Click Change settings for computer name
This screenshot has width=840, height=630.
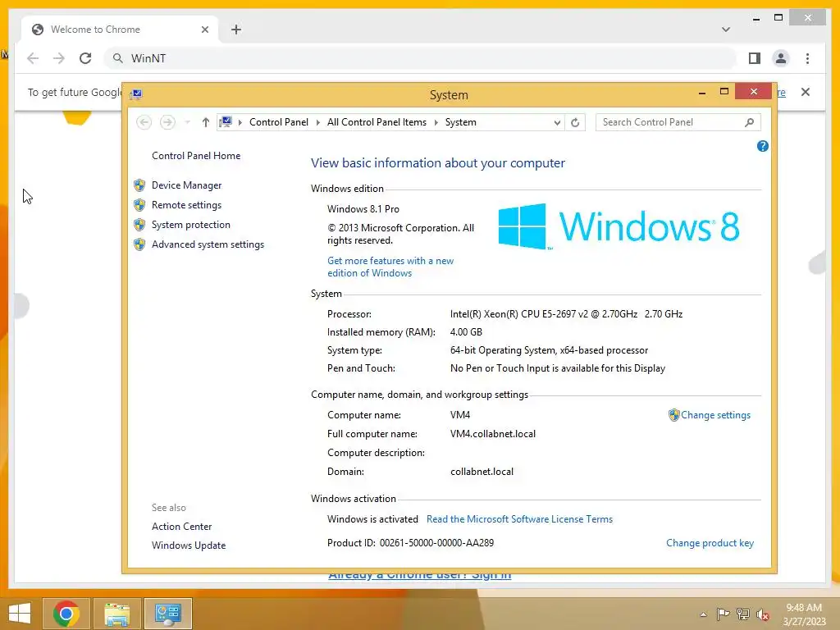715,415
